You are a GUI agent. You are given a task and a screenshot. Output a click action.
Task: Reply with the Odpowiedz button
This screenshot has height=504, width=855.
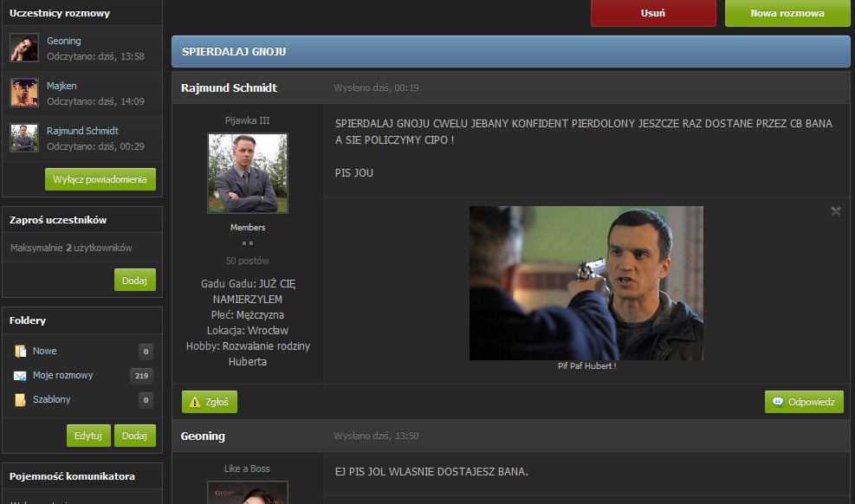point(804,402)
